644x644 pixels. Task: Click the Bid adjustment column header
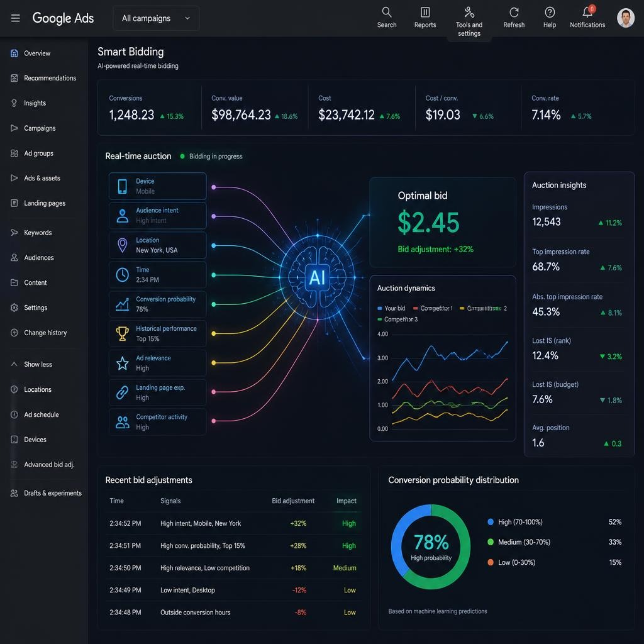click(x=293, y=501)
